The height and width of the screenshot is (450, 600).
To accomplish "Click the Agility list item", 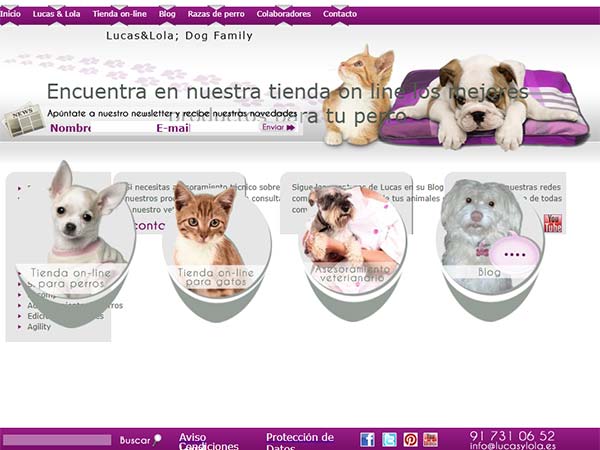I will (39, 327).
